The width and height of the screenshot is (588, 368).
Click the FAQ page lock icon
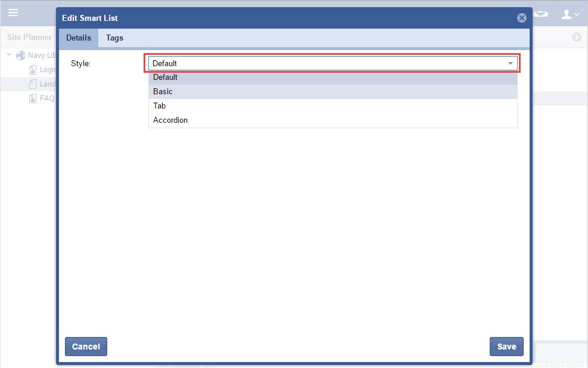[33, 98]
